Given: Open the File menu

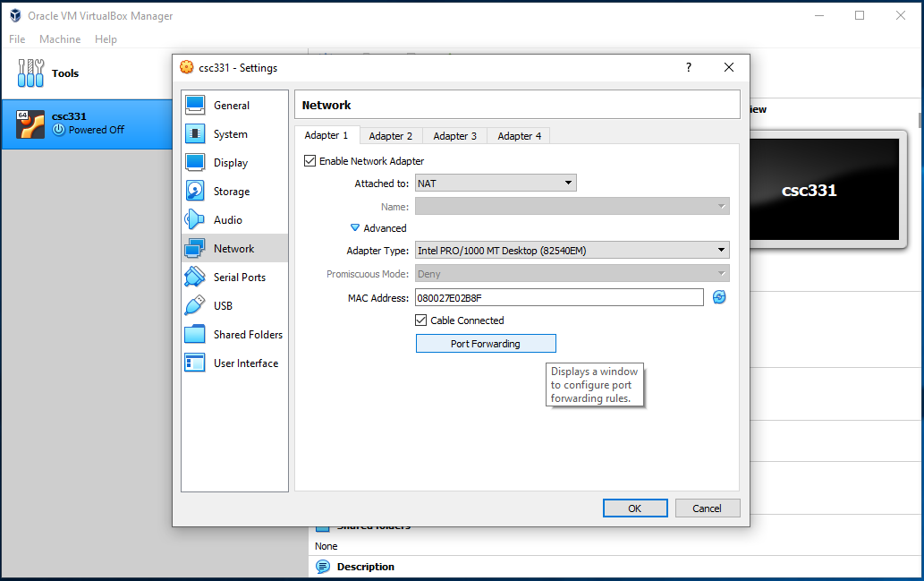Looking at the screenshot, I should 17,38.
